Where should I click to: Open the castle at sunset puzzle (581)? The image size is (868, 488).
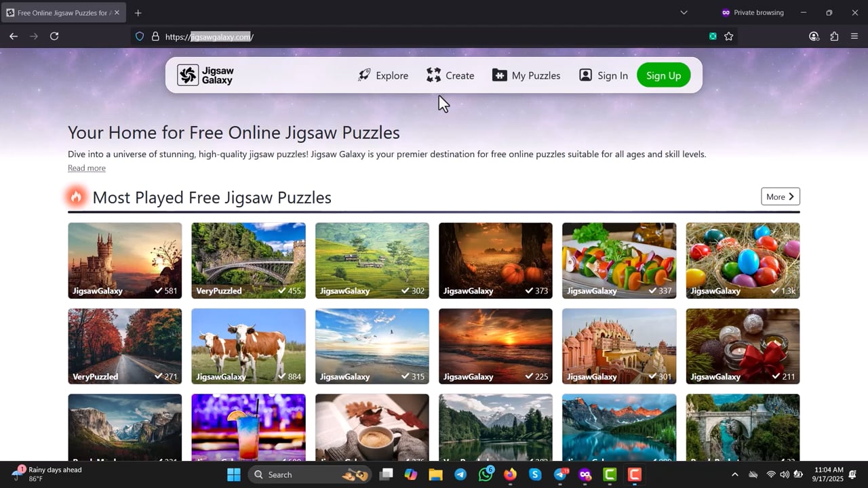pyautogui.click(x=125, y=260)
